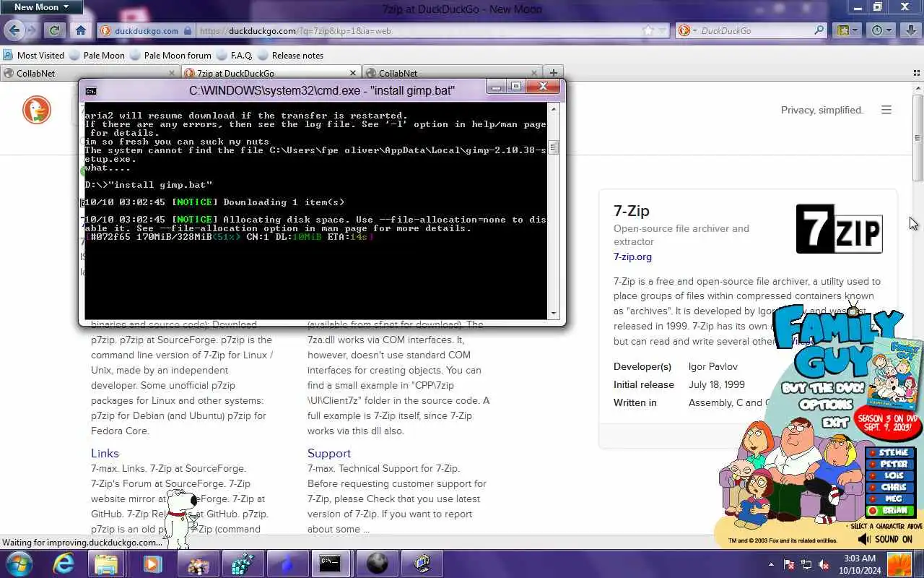The height and width of the screenshot is (578, 924).
Task: Click the Privacy, simplified. text
Action: point(822,110)
